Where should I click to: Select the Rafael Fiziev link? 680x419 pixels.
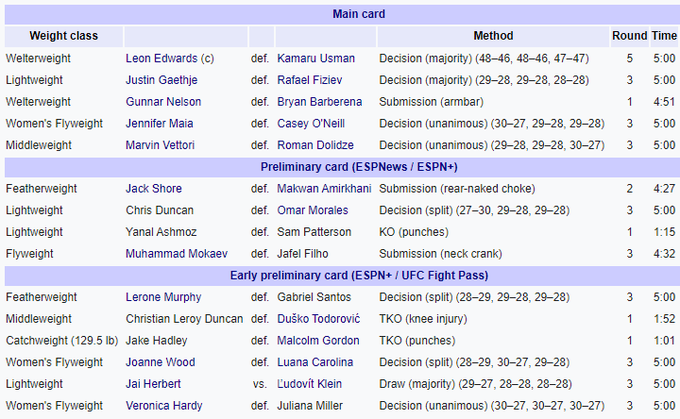pyautogui.click(x=311, y=80)
